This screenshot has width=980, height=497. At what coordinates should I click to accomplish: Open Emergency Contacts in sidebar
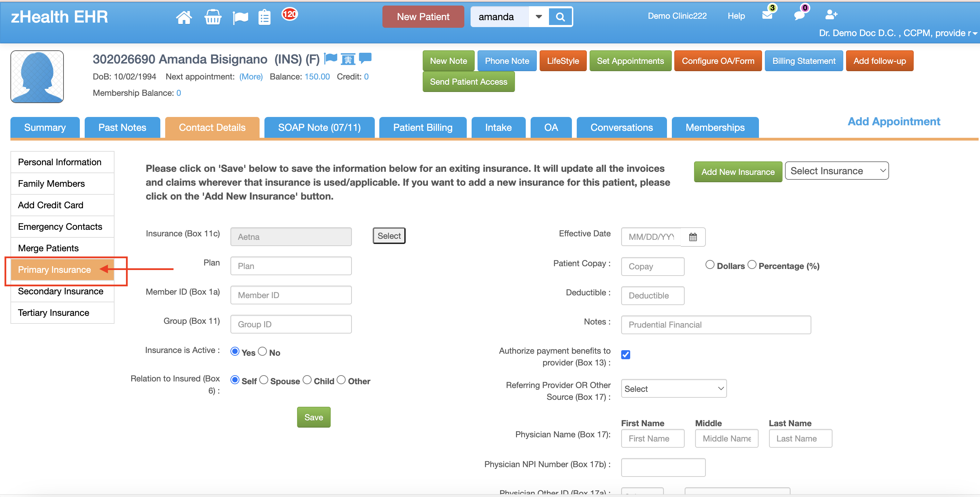[62, 227]
